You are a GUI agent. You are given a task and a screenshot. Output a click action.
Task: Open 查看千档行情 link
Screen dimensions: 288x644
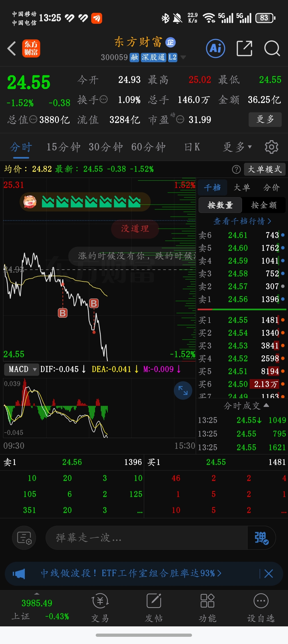[242, 221]
